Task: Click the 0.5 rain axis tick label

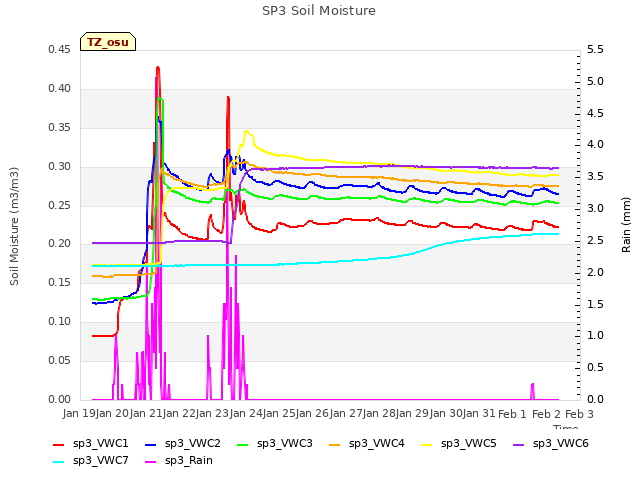Action: tap(595, 367)
